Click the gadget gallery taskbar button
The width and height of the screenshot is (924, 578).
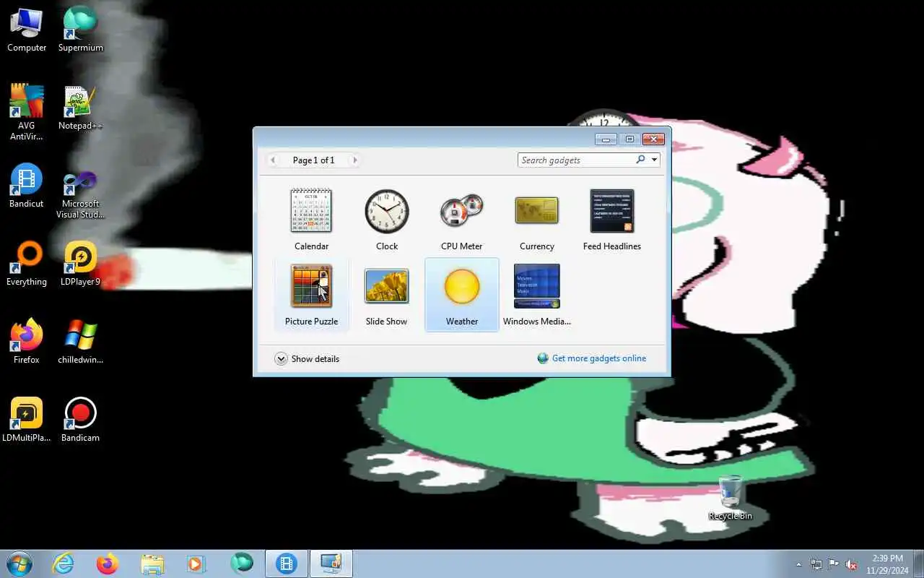[331, 564]
